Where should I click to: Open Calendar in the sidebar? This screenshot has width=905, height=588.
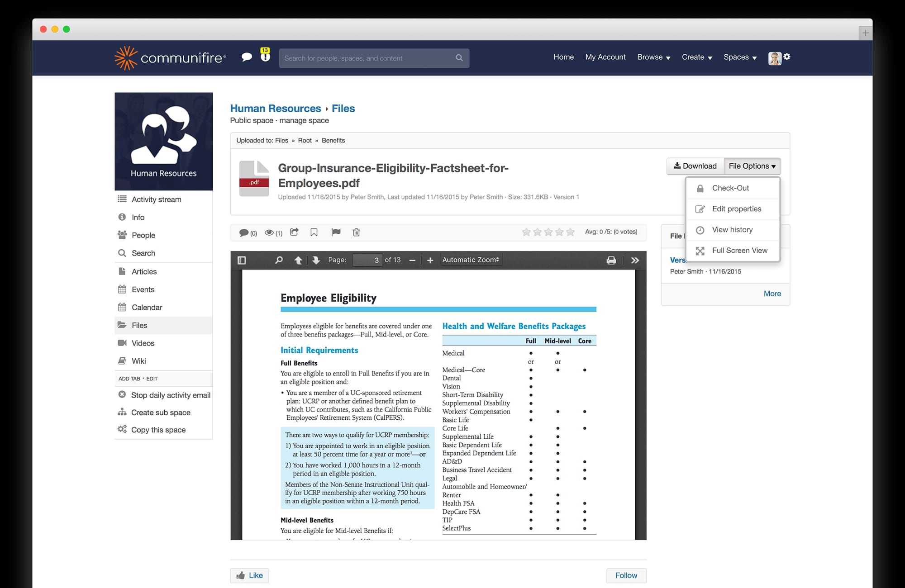tap(163, 308)
